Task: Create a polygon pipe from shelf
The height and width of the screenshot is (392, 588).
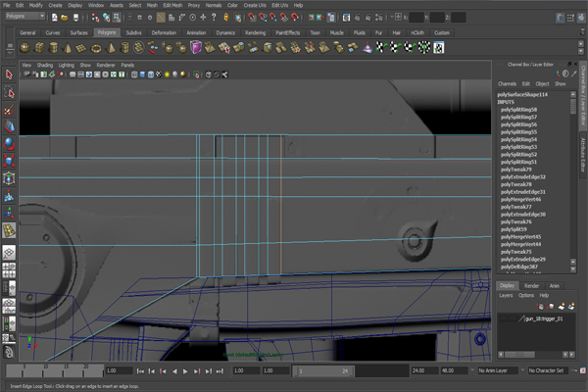Action: pos(124,48)
